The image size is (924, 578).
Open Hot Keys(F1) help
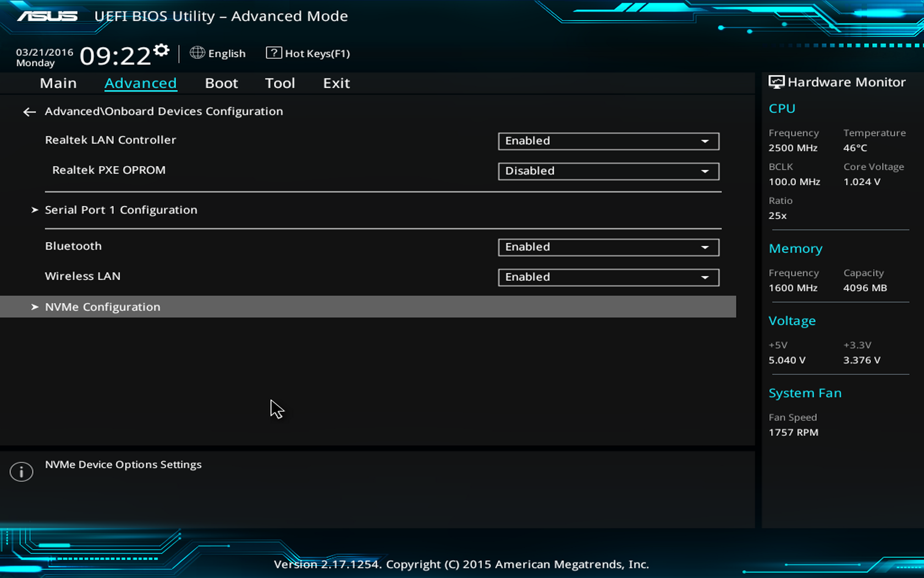[x=317, y=53]
